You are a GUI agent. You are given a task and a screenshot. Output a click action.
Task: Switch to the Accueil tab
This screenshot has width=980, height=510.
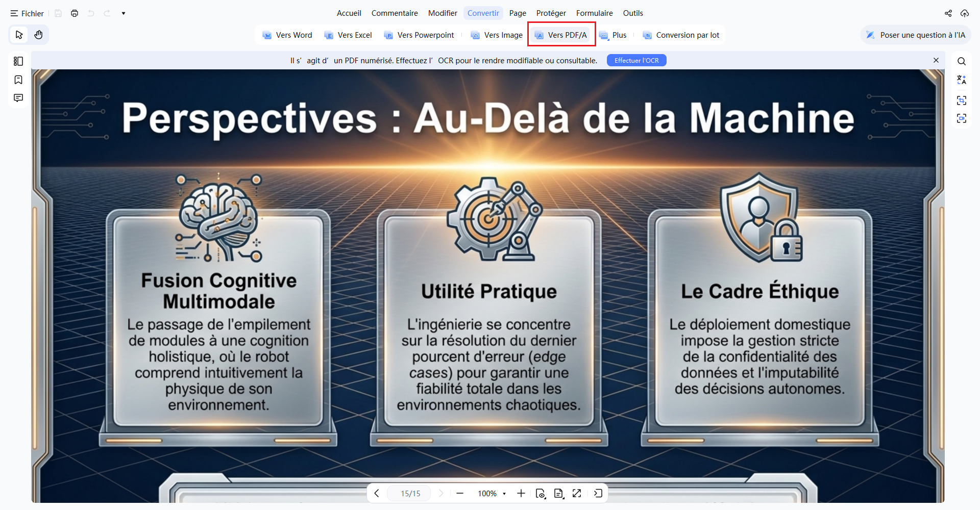coord(349,13)
